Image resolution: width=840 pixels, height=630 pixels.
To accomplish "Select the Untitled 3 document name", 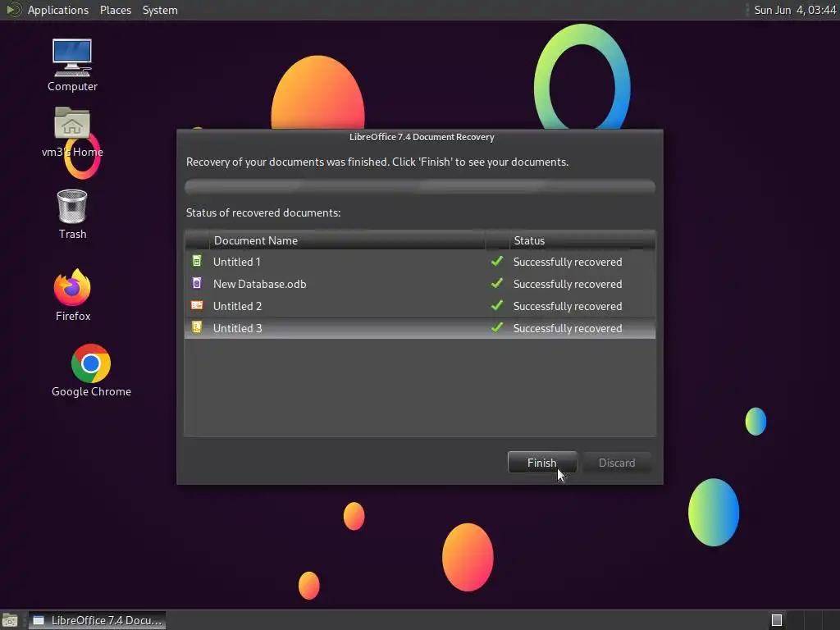I will click(x=237, y=328).
